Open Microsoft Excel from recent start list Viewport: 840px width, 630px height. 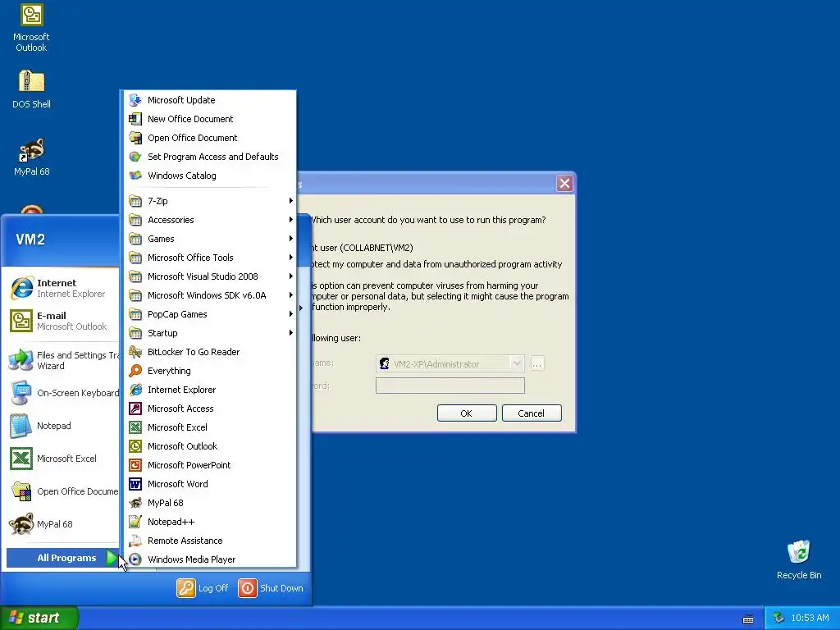63,459
